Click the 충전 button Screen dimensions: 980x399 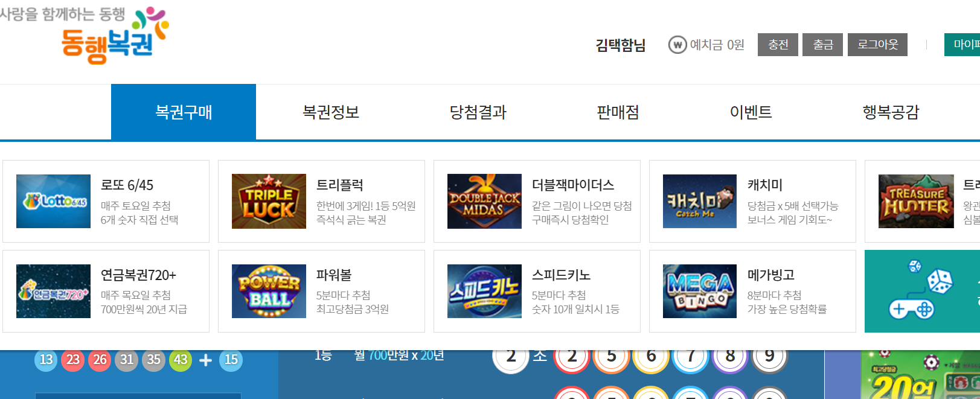coord(778,45)
